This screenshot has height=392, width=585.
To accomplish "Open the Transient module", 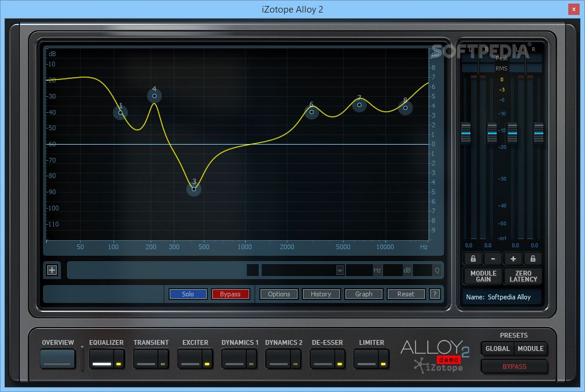I will (146, 359).
